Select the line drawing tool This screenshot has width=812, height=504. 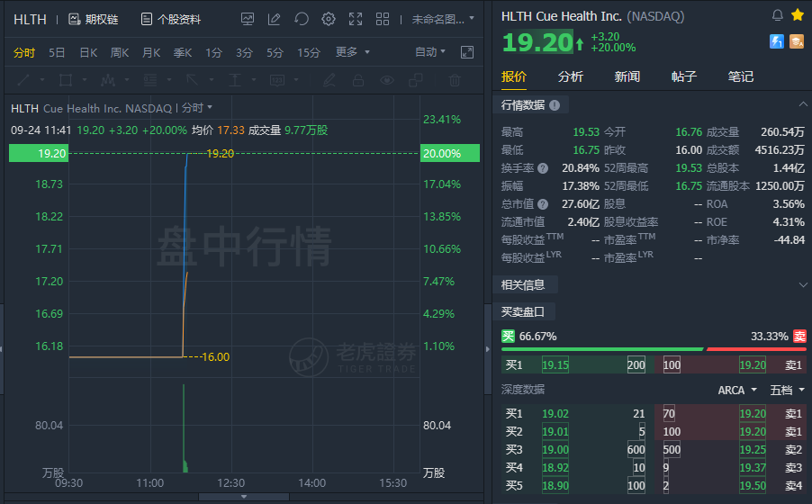coord(23,80)
